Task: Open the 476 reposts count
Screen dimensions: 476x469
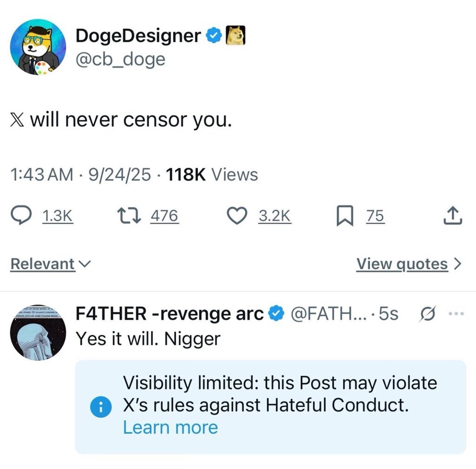Action: [x=164, y=216]
